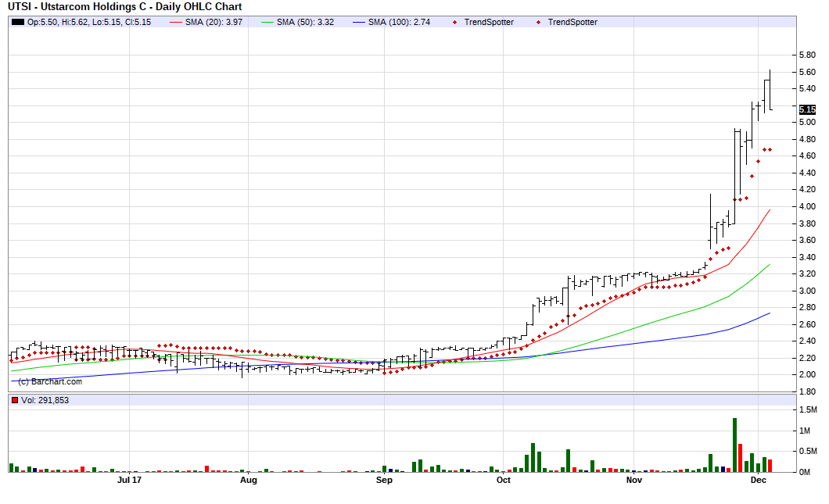Click the 'Dec' date axis label
Image resolution: width=829 pixels, height=504 pixels.
pyautogui.click(x=758, y=480)
